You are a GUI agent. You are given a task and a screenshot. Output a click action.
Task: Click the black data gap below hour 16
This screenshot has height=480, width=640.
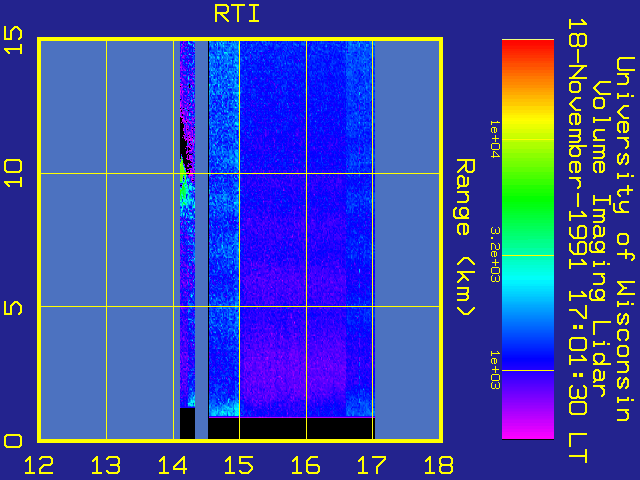click(291, 428)
